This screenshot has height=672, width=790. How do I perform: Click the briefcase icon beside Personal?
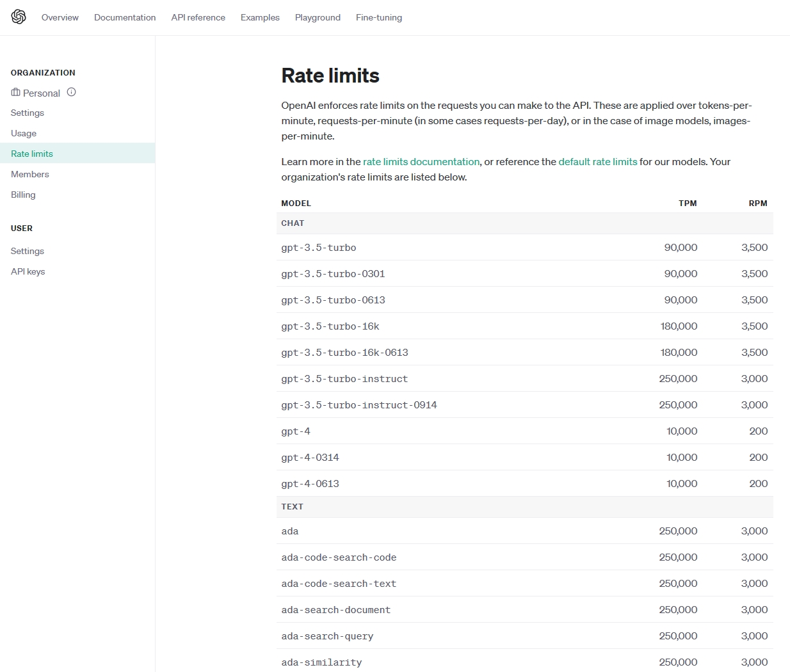tap(15, 92)
